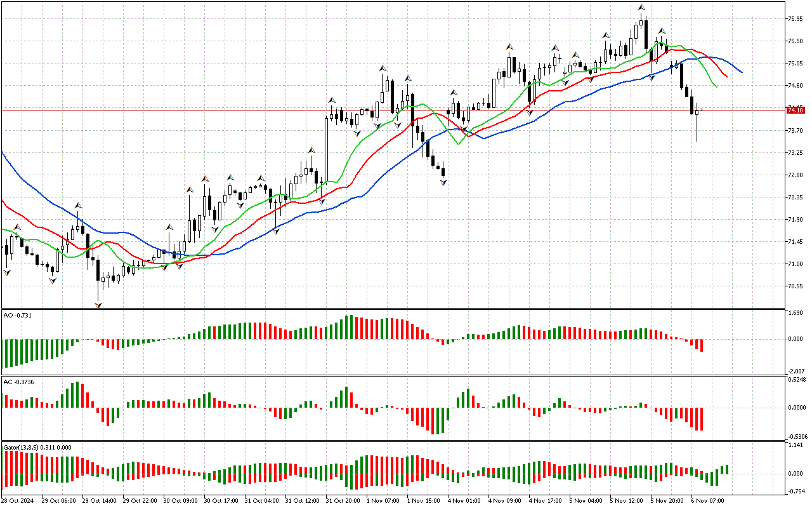Click the 75.95 price scale label
812x508 pixels.
(x=795, y=19)
